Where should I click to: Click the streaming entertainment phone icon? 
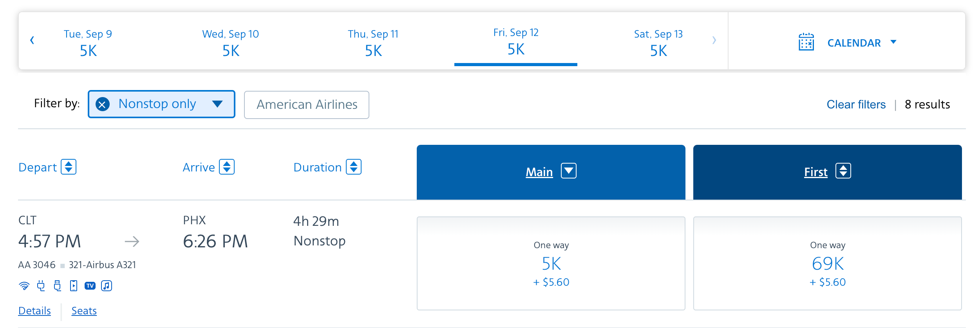[74, 286]
